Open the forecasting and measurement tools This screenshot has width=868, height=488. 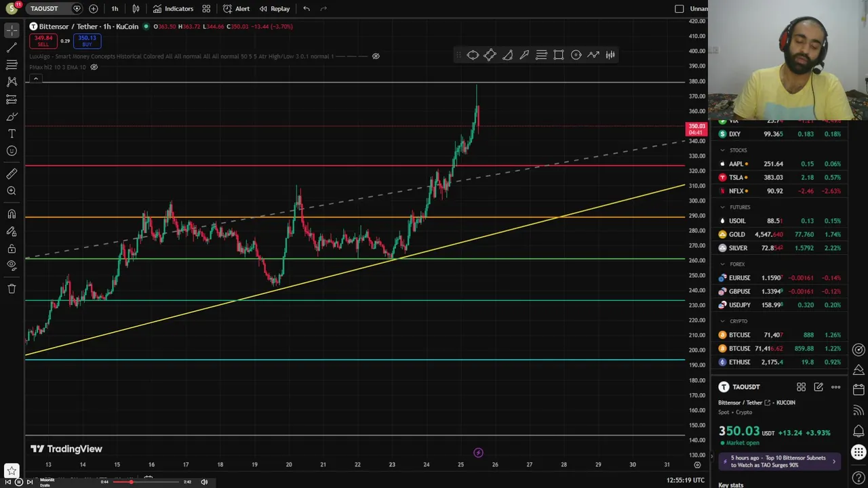click(12, 99)
